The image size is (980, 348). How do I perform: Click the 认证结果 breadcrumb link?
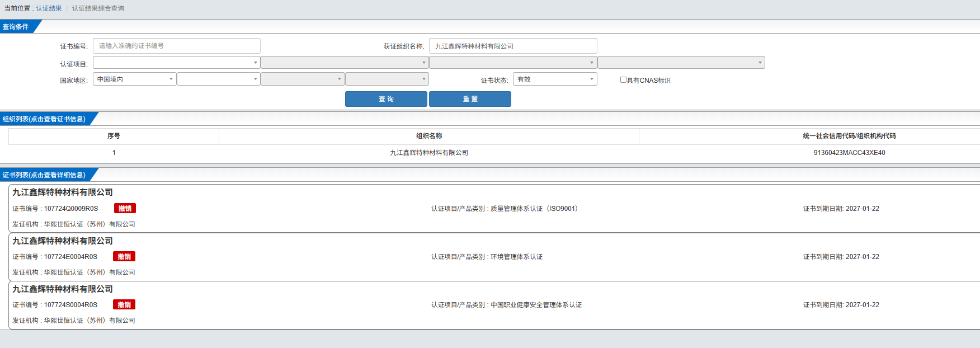(49, 8)
